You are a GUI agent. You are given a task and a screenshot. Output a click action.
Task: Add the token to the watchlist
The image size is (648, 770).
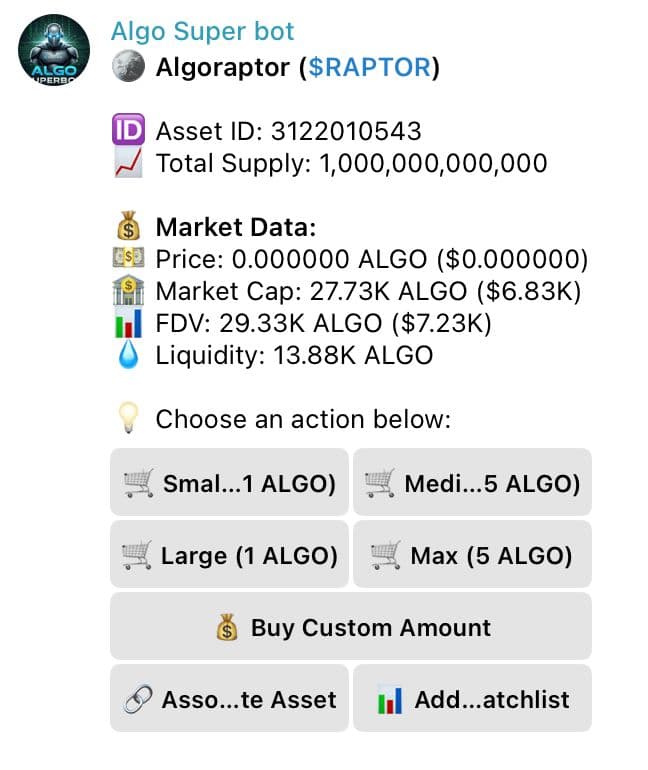click(x=472, y=700)
